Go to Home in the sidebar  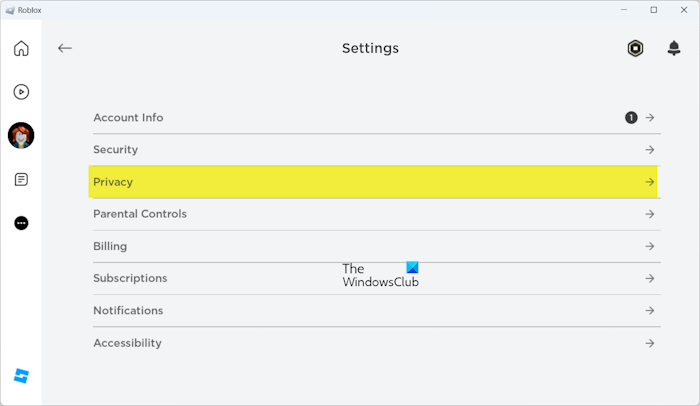coord(21,48)
